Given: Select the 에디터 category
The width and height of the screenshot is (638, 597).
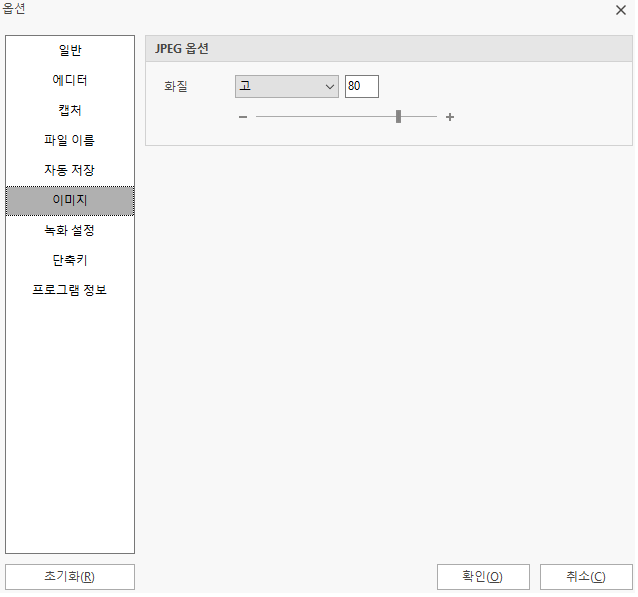Looking at the screenshot, I should coord(70,80).
